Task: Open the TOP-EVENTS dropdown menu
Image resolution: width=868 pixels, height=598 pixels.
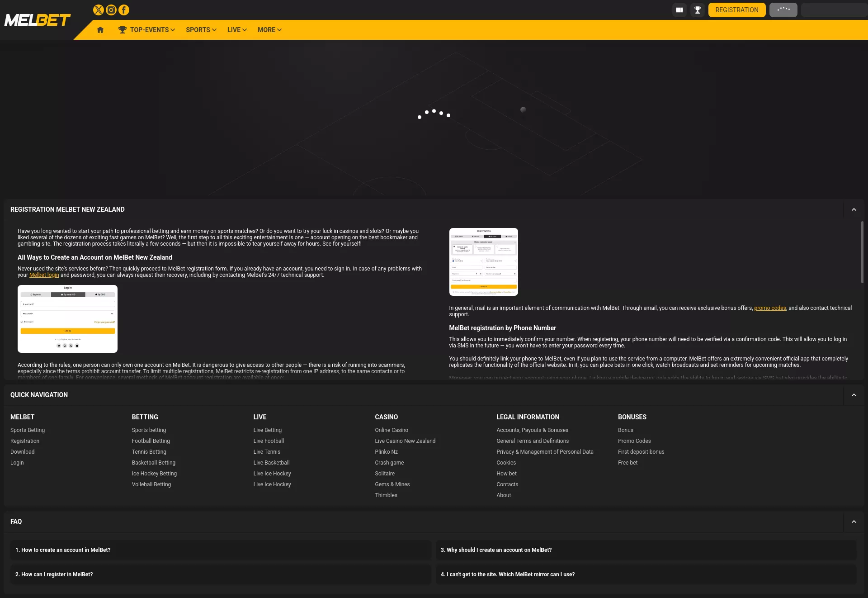Action: point(146,30)
